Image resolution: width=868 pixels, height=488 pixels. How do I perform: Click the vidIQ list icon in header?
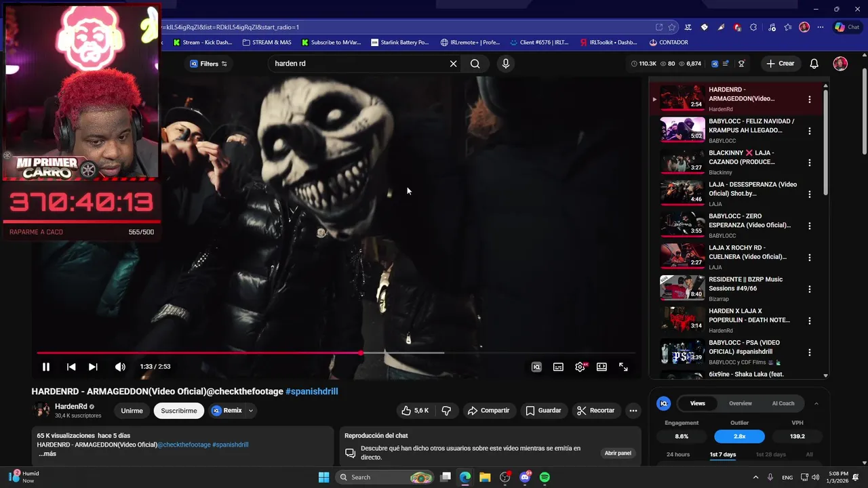(x=726, y=64)
